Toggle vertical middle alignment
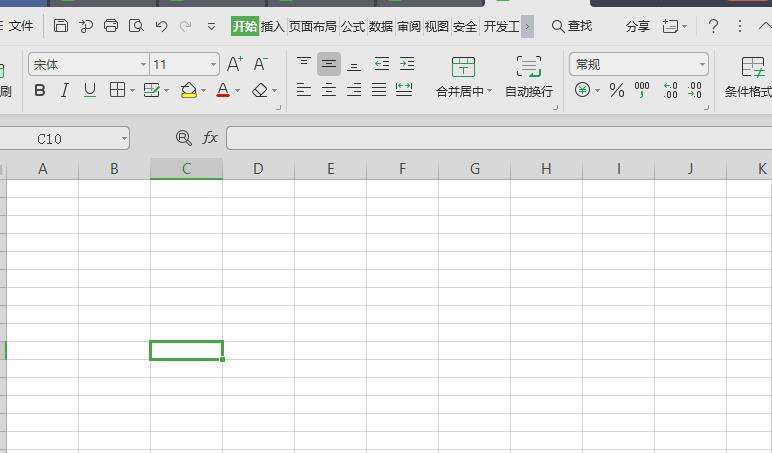772x453 pixels. tap(329, 64)
